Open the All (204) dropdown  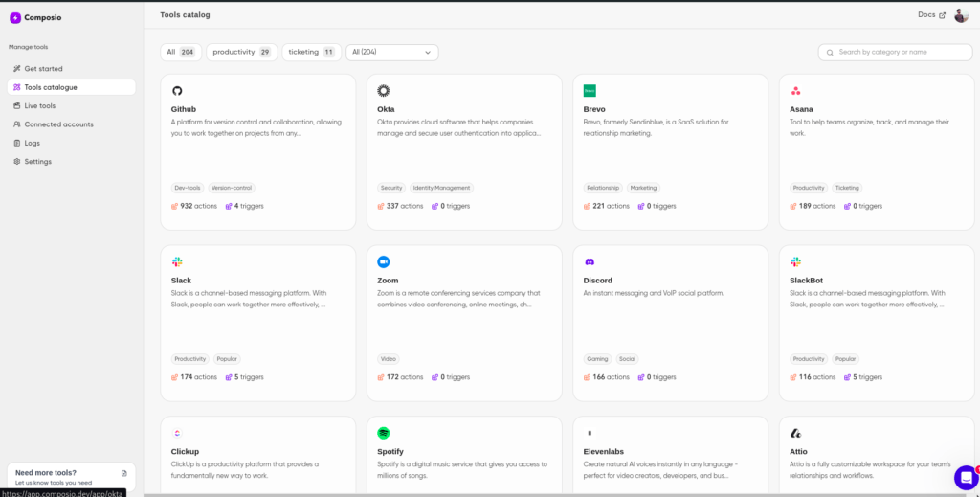pos(391,53)
